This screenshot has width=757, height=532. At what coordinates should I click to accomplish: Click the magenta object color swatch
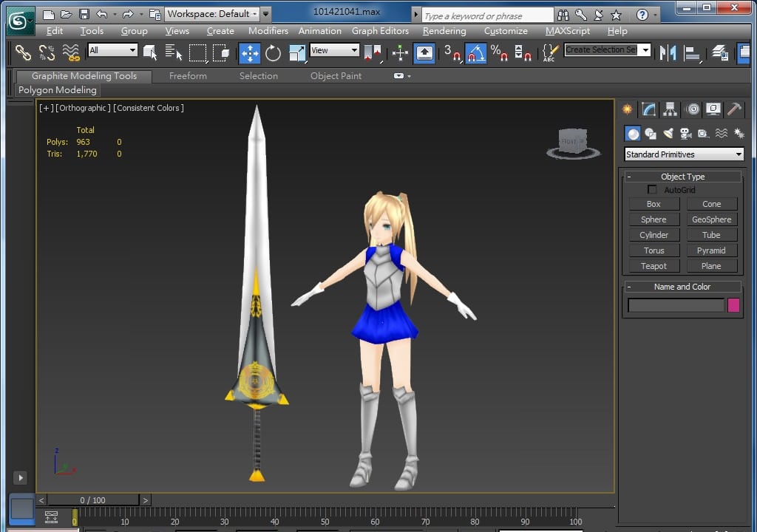click(x=733, y=305)
